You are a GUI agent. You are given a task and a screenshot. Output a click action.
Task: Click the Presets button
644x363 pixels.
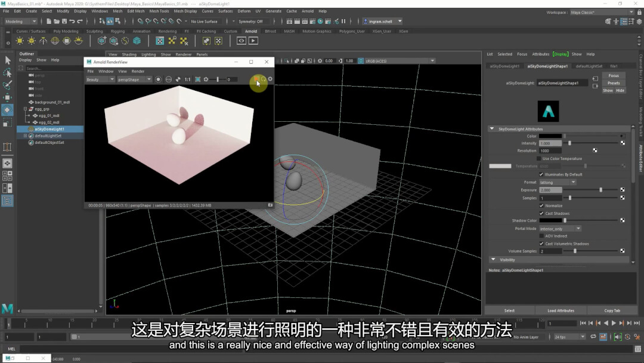point(614,83)
